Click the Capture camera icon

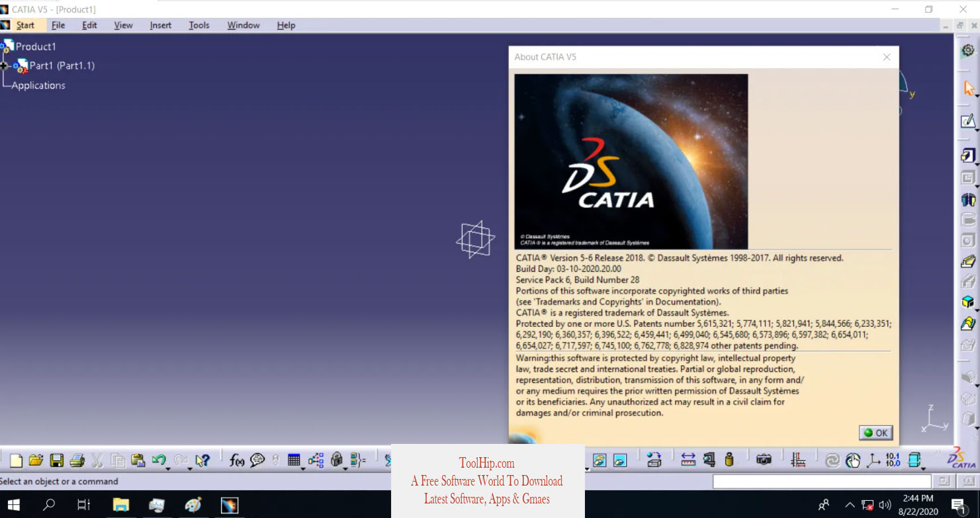tap(764, 460)
